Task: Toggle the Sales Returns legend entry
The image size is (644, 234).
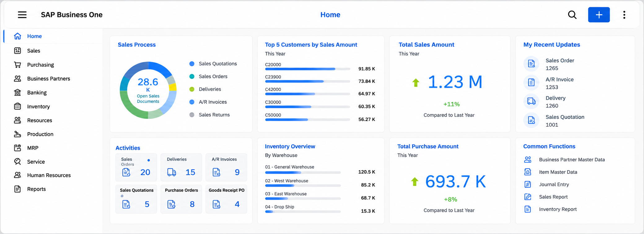Action: 210,115
